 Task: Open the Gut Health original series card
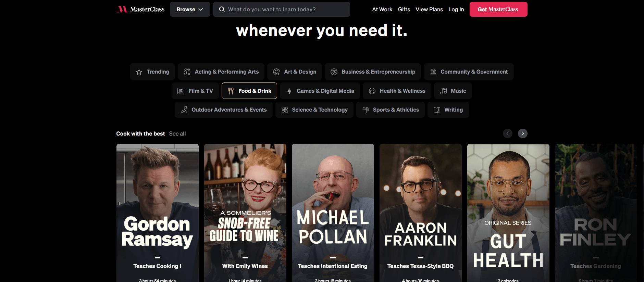508,213
